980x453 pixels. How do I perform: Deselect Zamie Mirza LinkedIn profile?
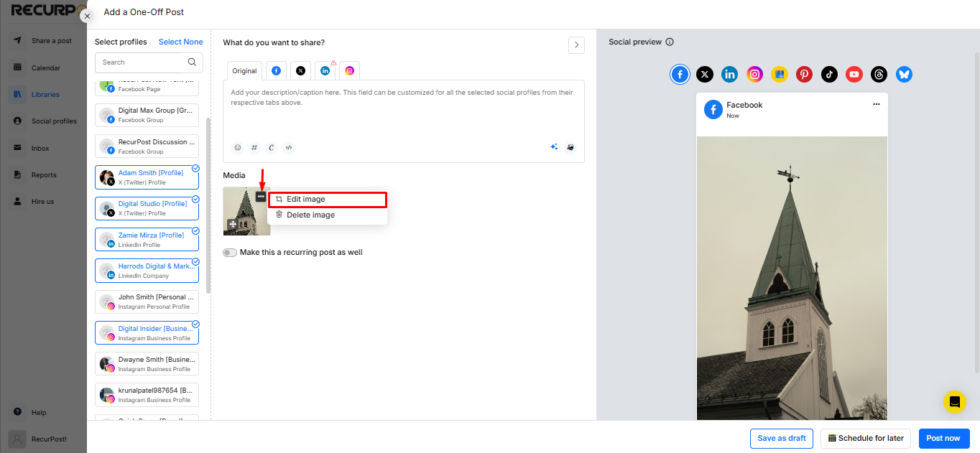coord(147,240)
